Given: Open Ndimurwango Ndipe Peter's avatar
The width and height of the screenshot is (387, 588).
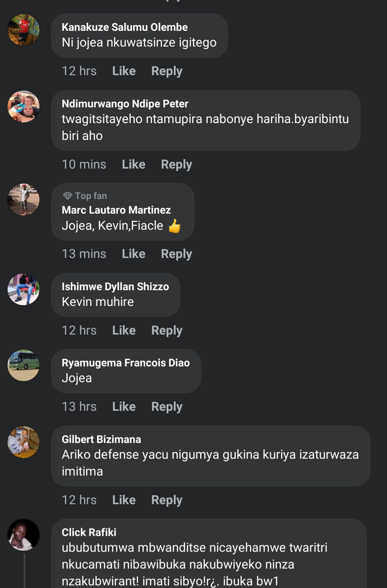Looking at the screenshot, I should tap(24, 107).
